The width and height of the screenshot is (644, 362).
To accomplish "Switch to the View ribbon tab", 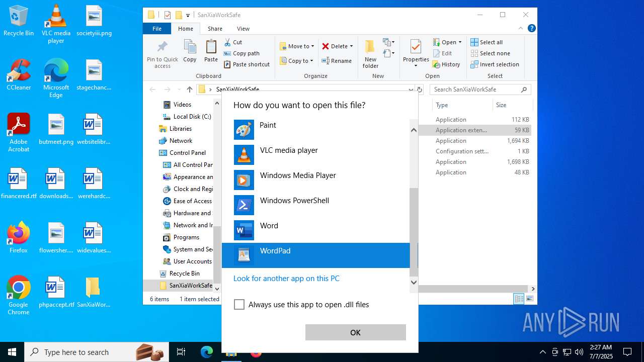I will pos(243,29).
